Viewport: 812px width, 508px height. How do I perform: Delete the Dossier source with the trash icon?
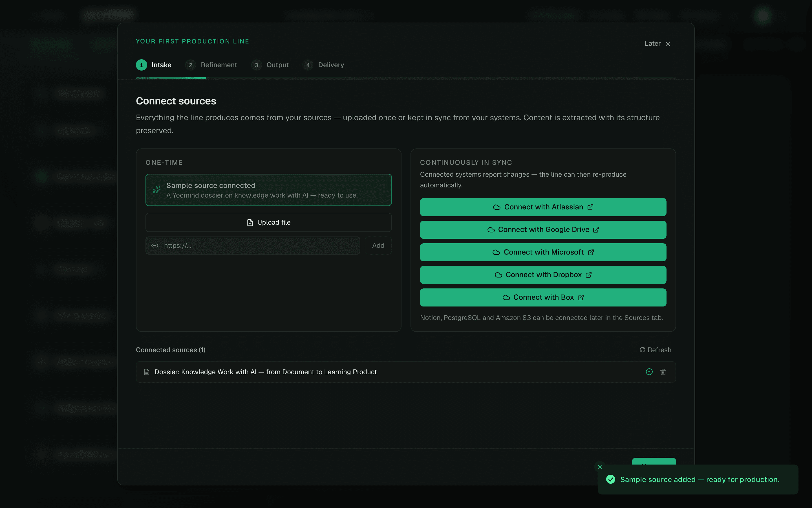(x=663, y=372)
